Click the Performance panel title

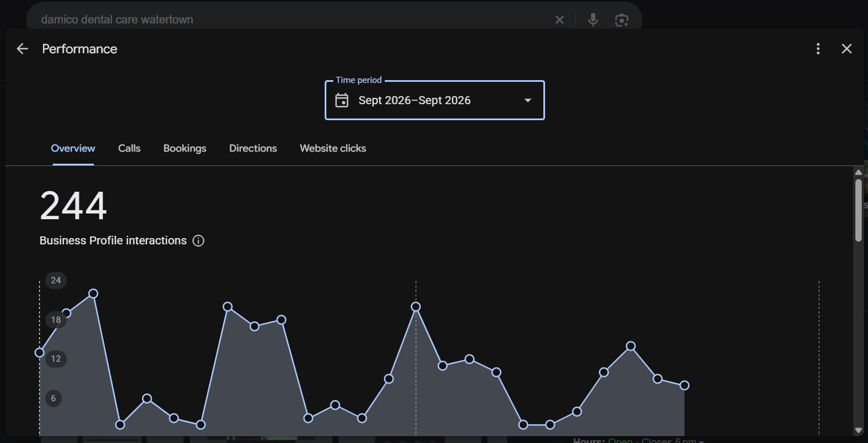point(80,49)
